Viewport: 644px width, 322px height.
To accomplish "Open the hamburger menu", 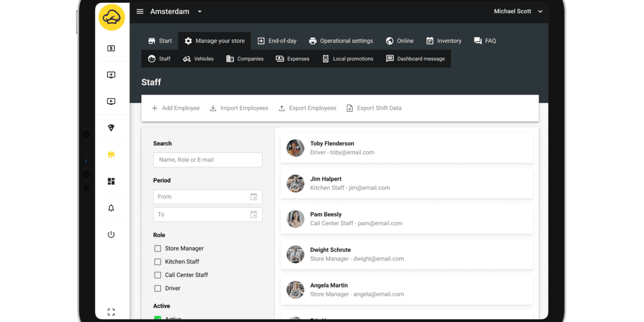I will (x=140, y=11).
